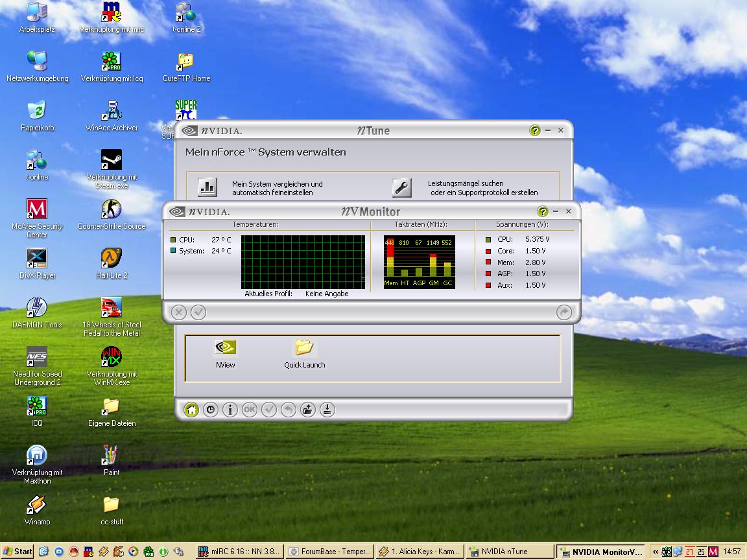Toggle the System temperature color indicator
The height and width of the screenshot is (560, 747).
tap(173, 250)
